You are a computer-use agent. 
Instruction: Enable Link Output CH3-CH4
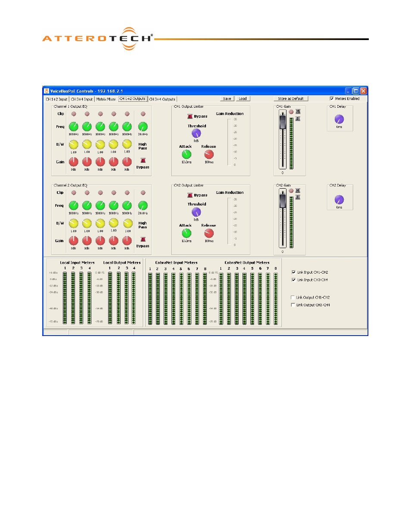(293, 305)
